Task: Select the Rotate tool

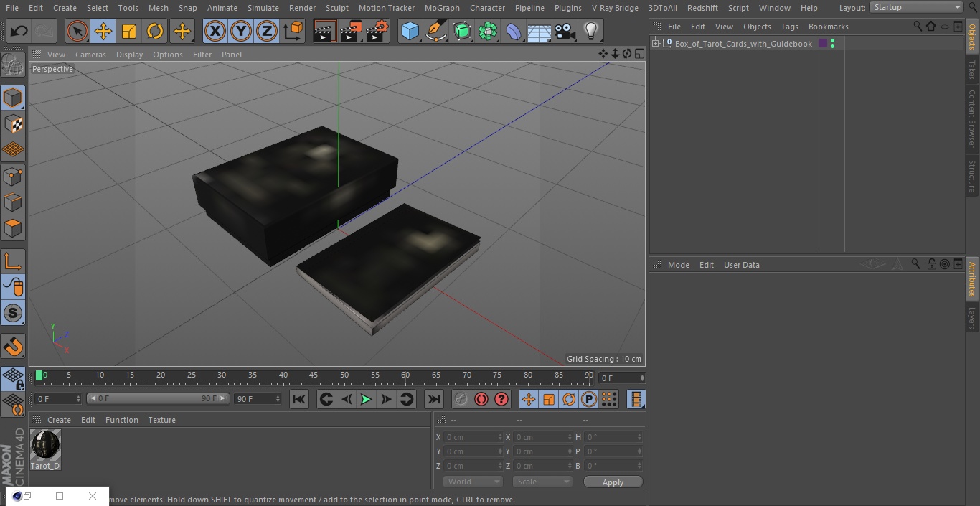Action: pos(155,31)
